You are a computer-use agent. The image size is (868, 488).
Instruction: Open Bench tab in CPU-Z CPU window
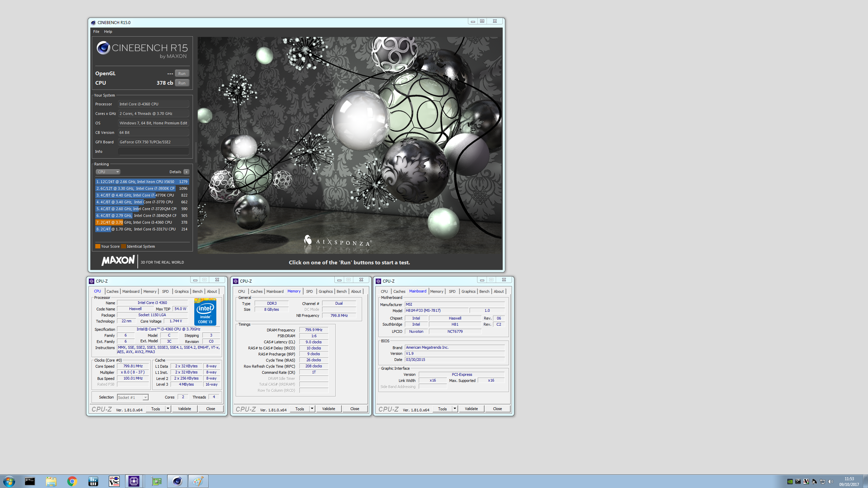[x=198, y=291]
